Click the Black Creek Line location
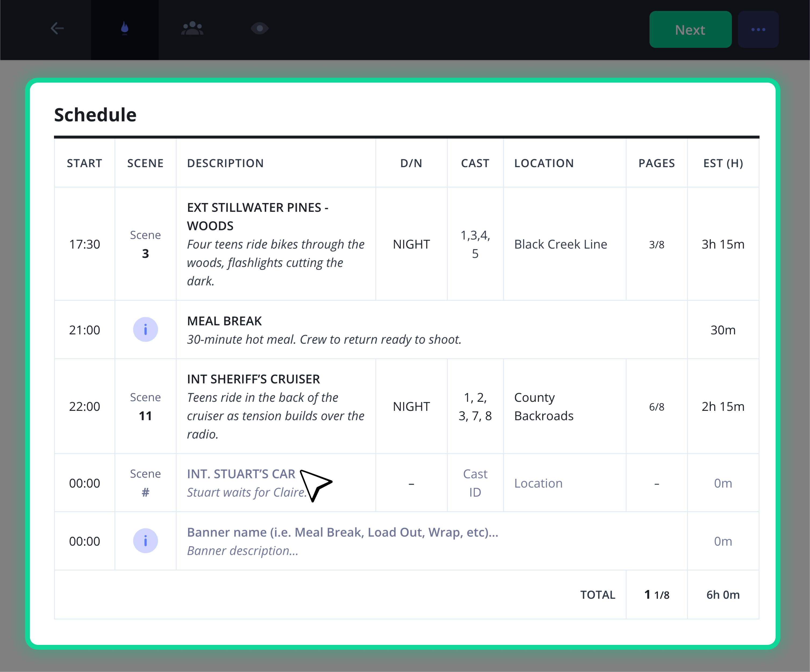Image resolution: width=810 pixels, height=672 pixels. pos(560,244)
